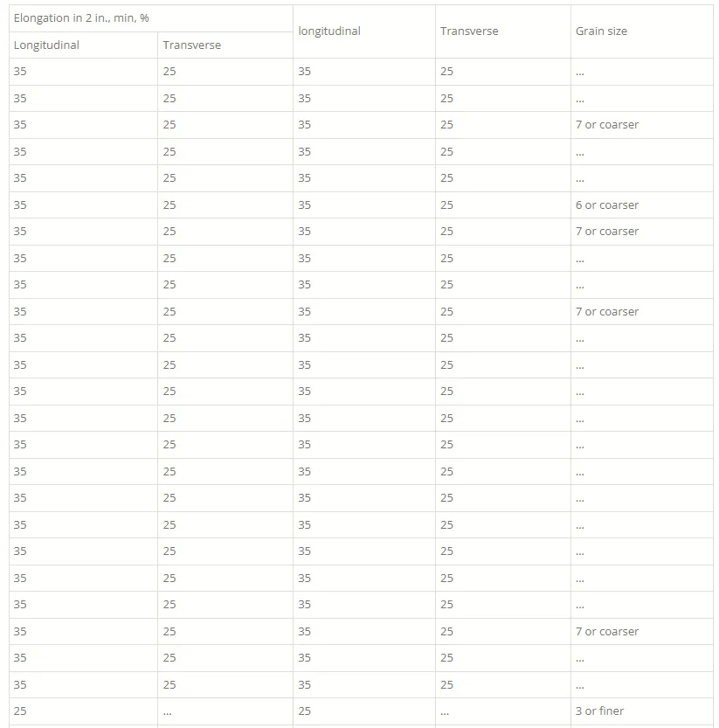719x728 pixels.
Task: Click the '...' grain size cell in second row
Action: (x=580, y=100)
